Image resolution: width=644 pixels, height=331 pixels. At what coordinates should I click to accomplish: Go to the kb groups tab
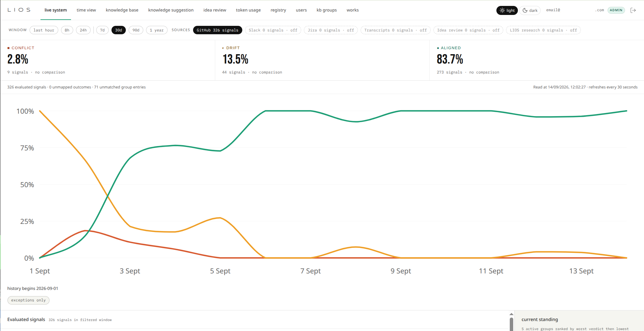click(327, 10)
